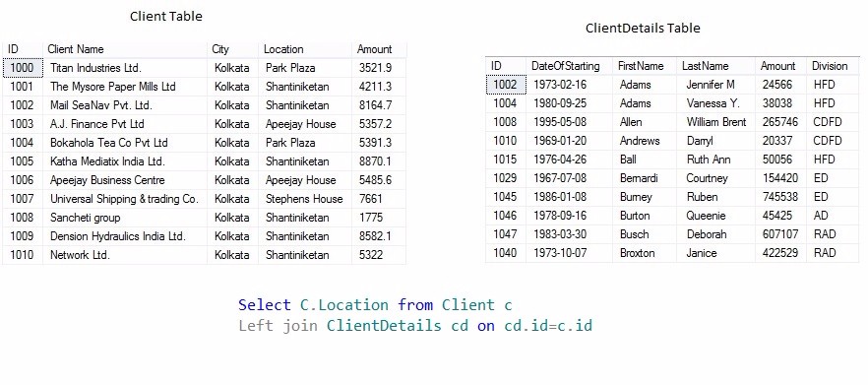Select ID cell 1000 in Client table
868x385 pixels.
[23, 68]
